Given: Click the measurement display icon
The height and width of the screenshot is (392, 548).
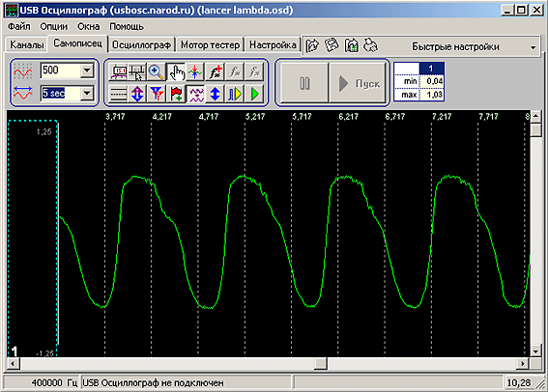Looking at the screenshot, I should [x=118, y=71].
